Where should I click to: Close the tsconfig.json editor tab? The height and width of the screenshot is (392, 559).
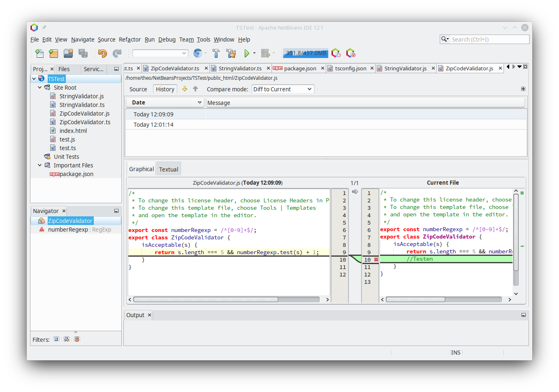pos(372,68)
